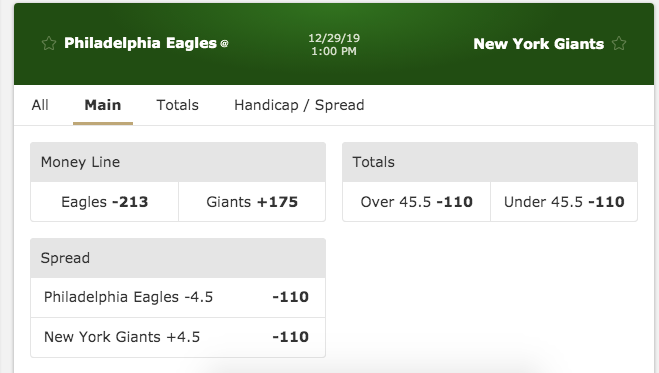Open the Handicap / Spread tab

[299, 105]
